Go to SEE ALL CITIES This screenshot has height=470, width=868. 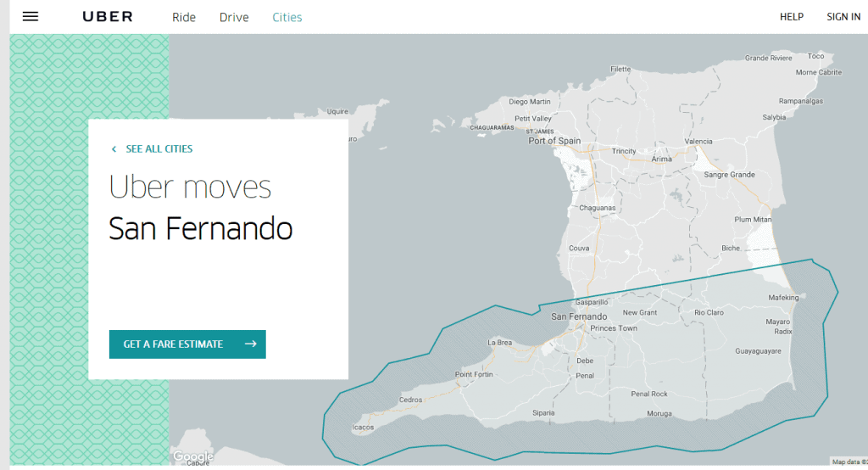[x=159, y=149]
